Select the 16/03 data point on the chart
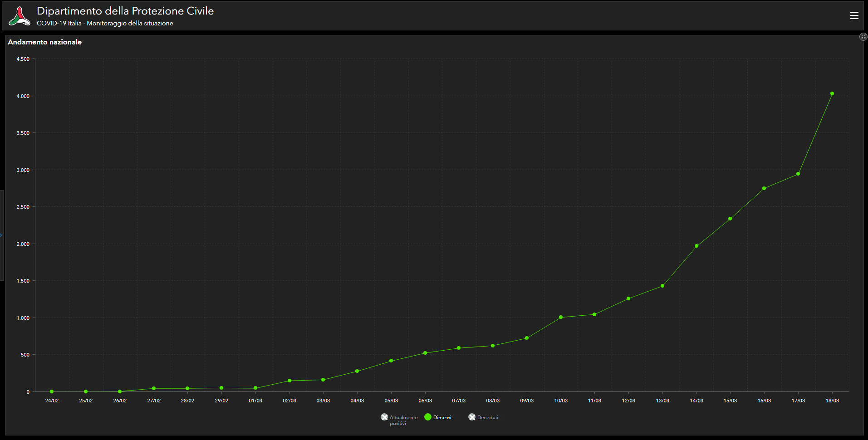 tap(764, 188)
